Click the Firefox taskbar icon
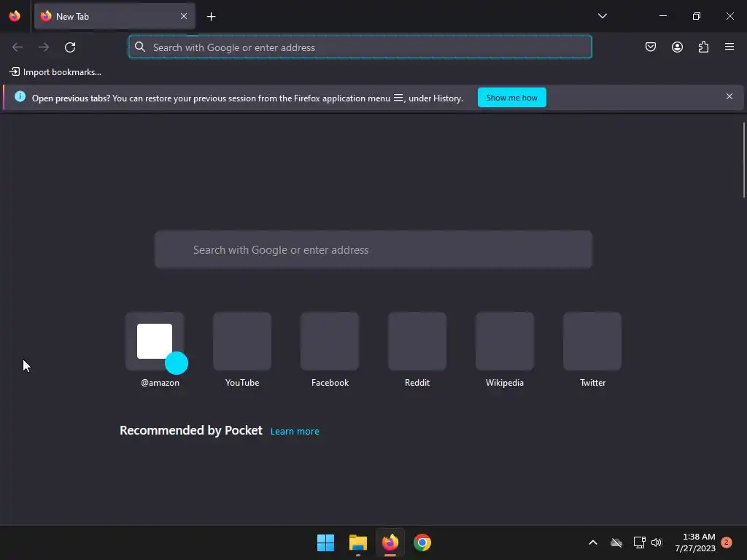 coord(390,542)
